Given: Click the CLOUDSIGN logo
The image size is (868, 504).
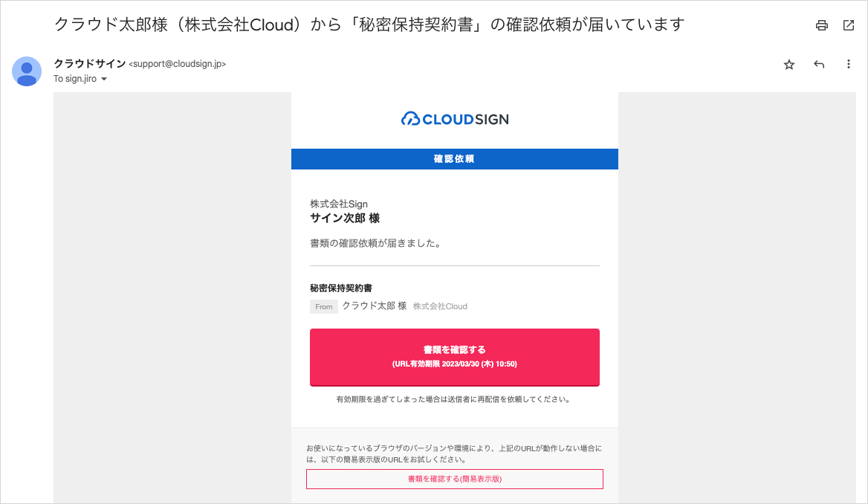Looking at the screenshot, I should [x=455, y=118].
